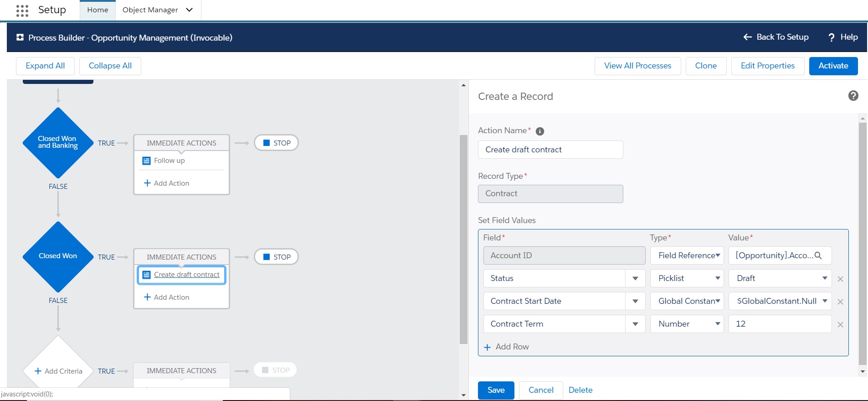Click the Help question mark icon in header
868x401 pixels.
832,37
